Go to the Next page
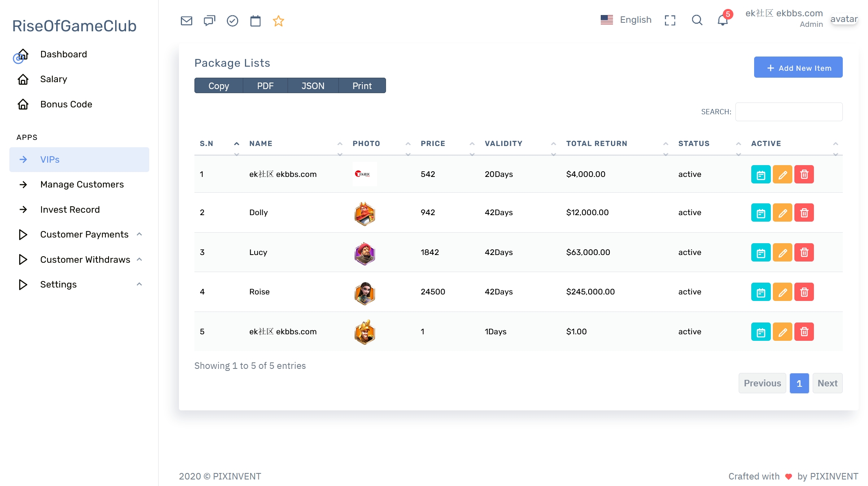This screenshot has width=868, height=486. pos(827,384)
